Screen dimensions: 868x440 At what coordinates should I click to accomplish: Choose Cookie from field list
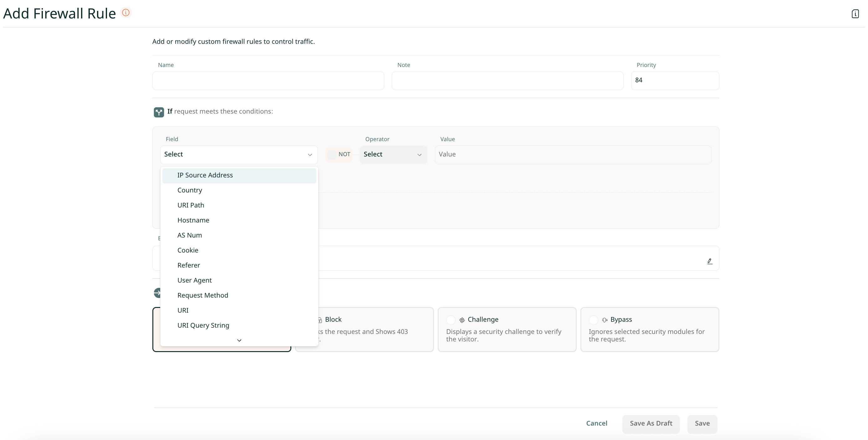click(239, 250)
